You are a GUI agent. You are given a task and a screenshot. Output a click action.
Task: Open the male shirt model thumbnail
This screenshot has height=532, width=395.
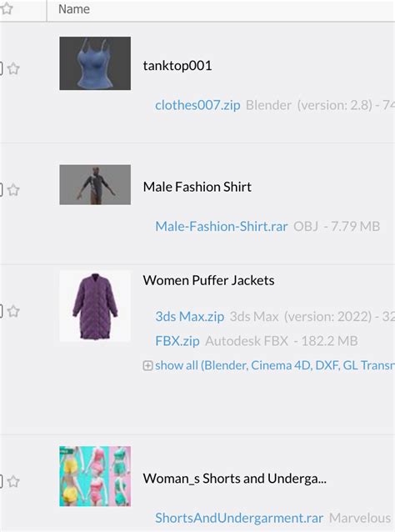point(95,185)
